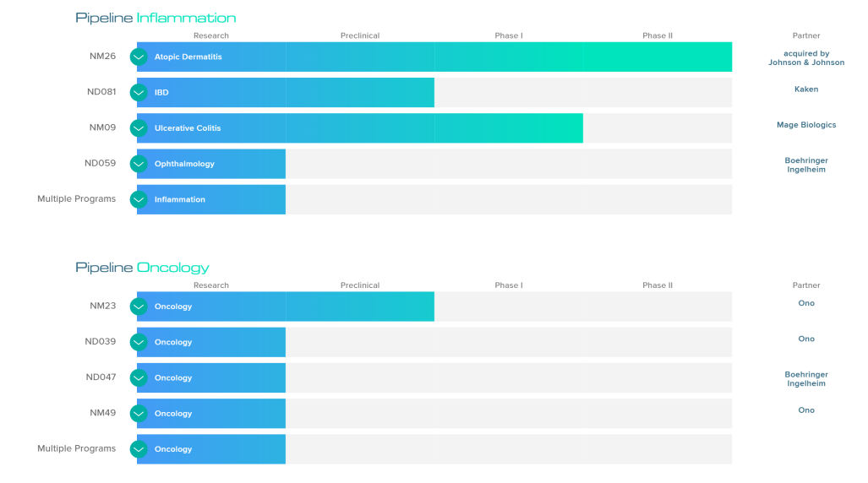This screenshot has height=483, width=868.
Task: Expand Multiple Programs Oncology chevron
Action: point(139,449)
